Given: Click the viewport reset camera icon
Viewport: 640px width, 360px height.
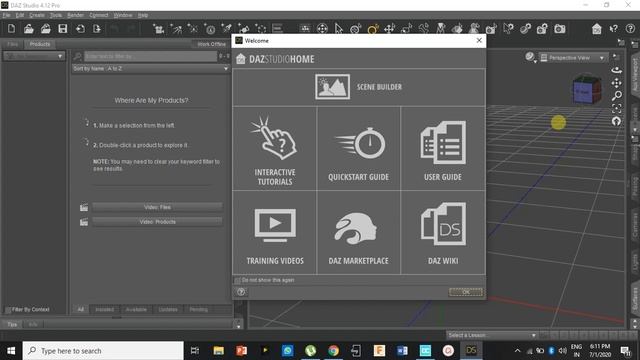Looking at the screenshot, I should point(616,121).
